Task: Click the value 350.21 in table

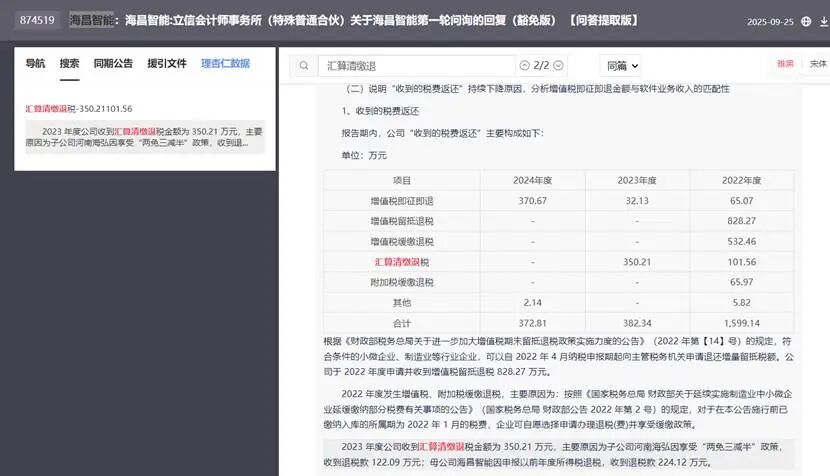Action: (637, 262)
